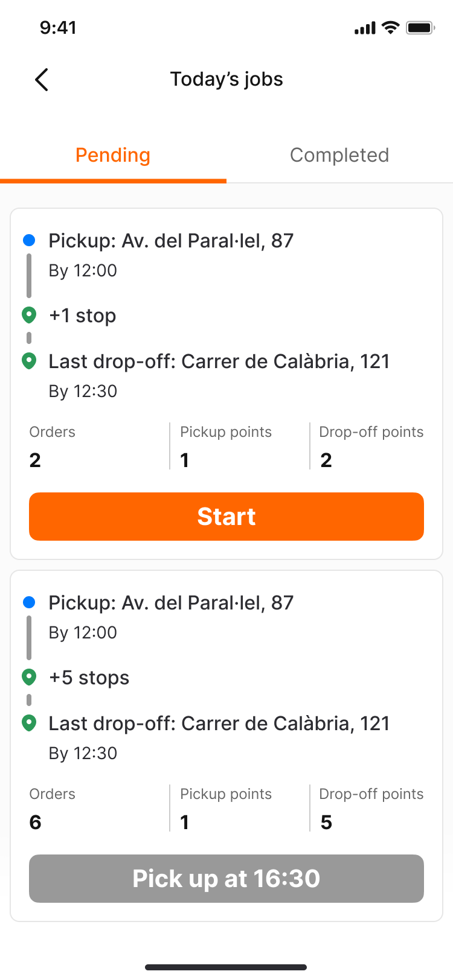Image resolution: width=453 pixels, height=980 pixels.
Task: Expand the +5 stops row
Action: (x=89, y=678)
